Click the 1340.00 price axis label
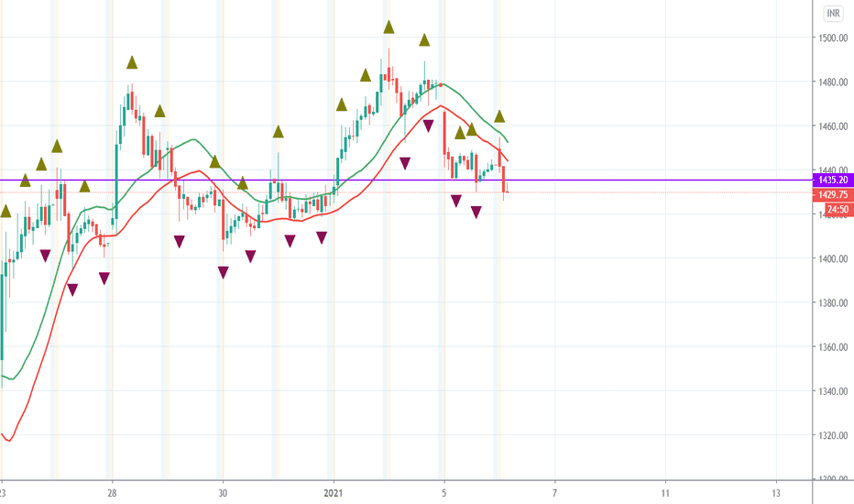This screenshot has height=504, width=854. click(833, 391)
